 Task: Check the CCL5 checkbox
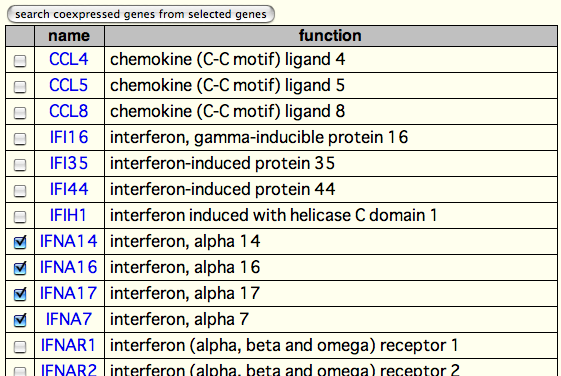(20, 87)
